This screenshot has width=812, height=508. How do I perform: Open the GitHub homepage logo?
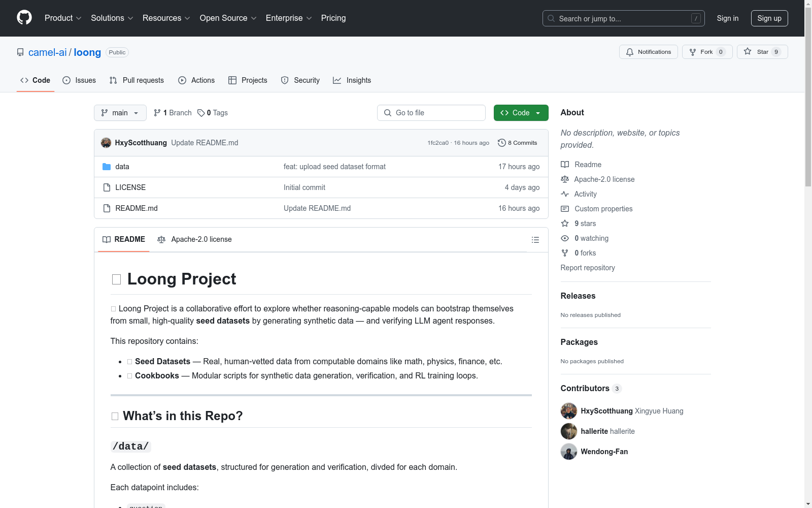point(24,18)
